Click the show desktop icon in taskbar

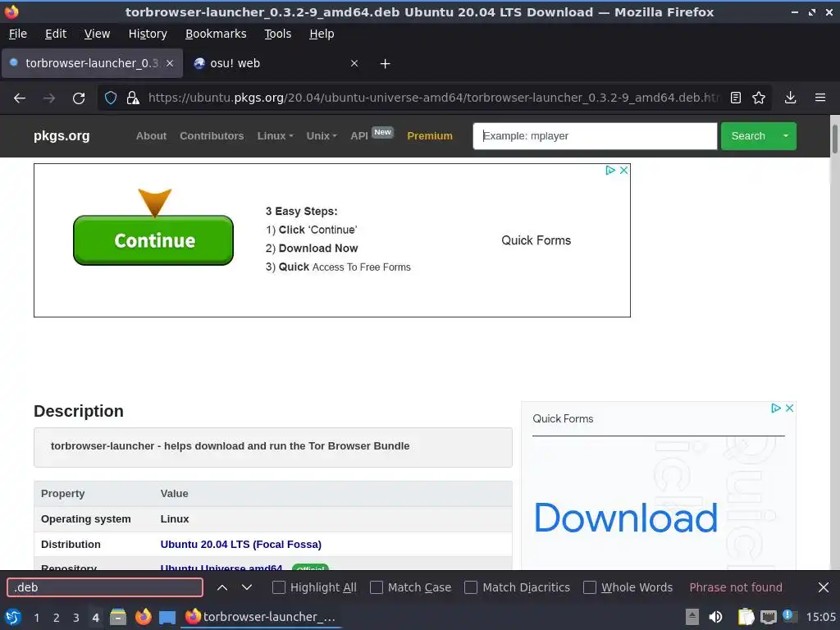coord(167,617)
